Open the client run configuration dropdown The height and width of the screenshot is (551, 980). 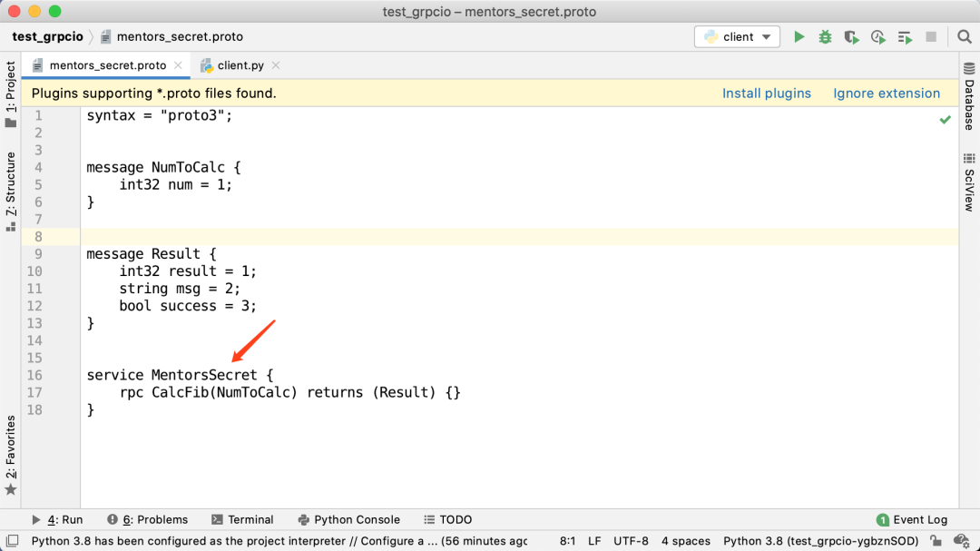pos(737,37)
